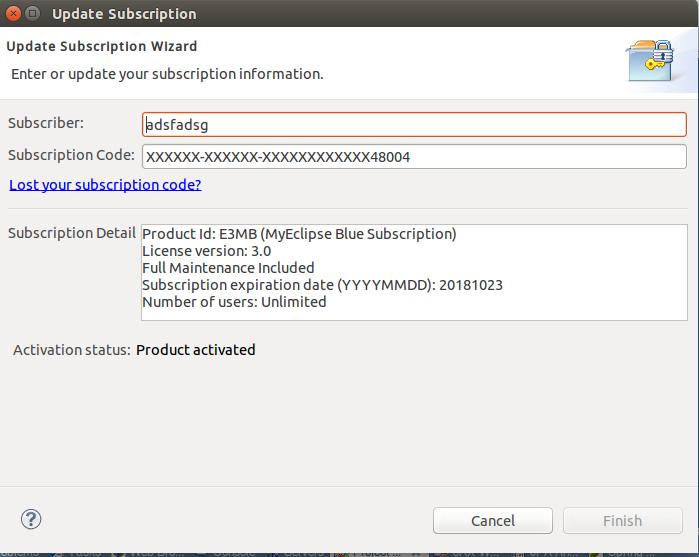Screen dimensions: 699x557
Task: Click the 'Subscriber:' label
Action: tap(46, 123)
